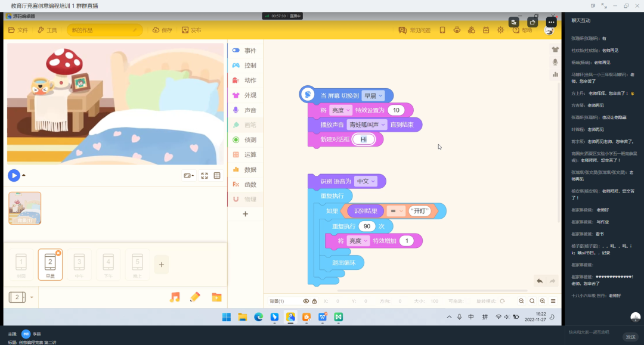Open the sound library music note icon
The height and width of the screenshot is (345, 644).
point(175,297)
